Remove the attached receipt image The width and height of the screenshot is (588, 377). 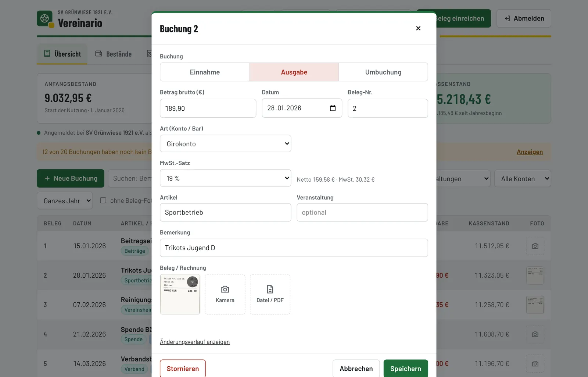tap(192, 282)
